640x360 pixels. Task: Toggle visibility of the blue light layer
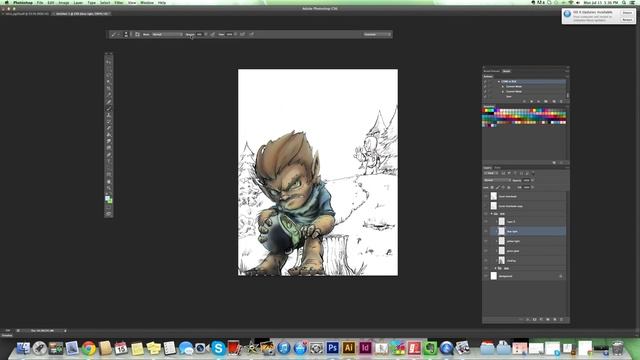[486, 231]
